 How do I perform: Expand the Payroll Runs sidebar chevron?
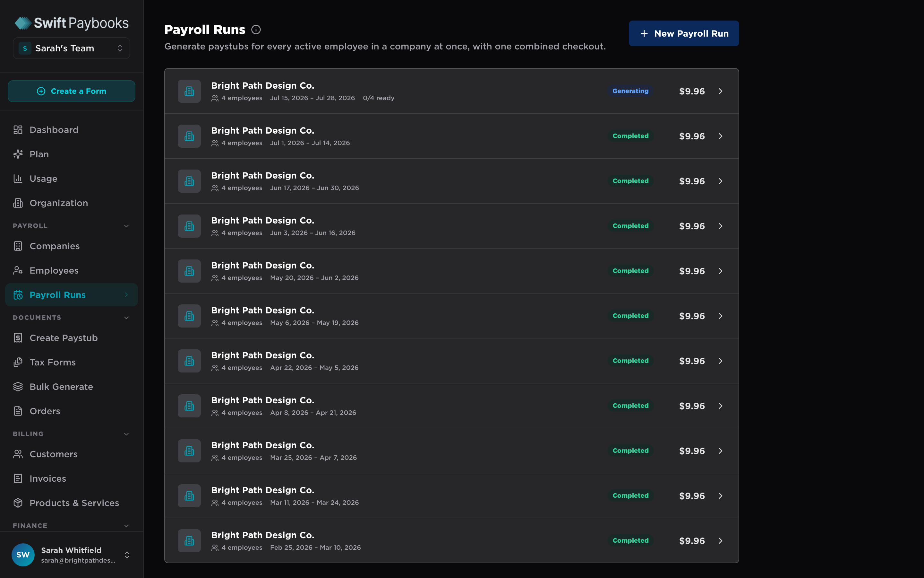[126, 295]
